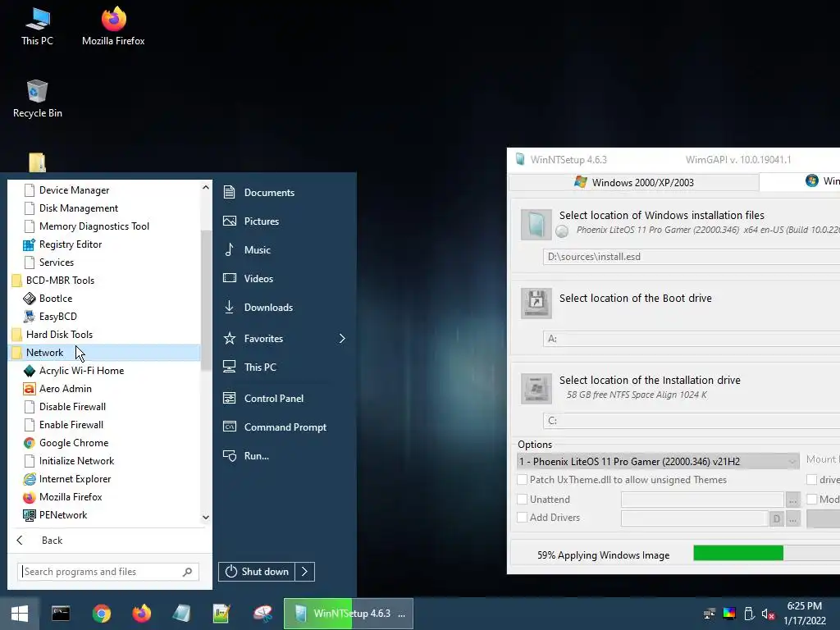Open Videos from start menu
840x630 pixels.
248,279
